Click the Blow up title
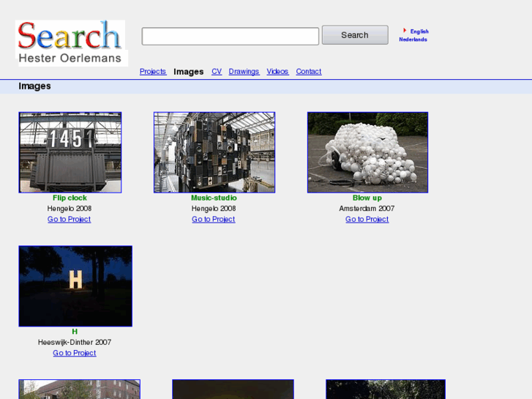The width and height of the screenshot is (532, 399). pos(367,198)
